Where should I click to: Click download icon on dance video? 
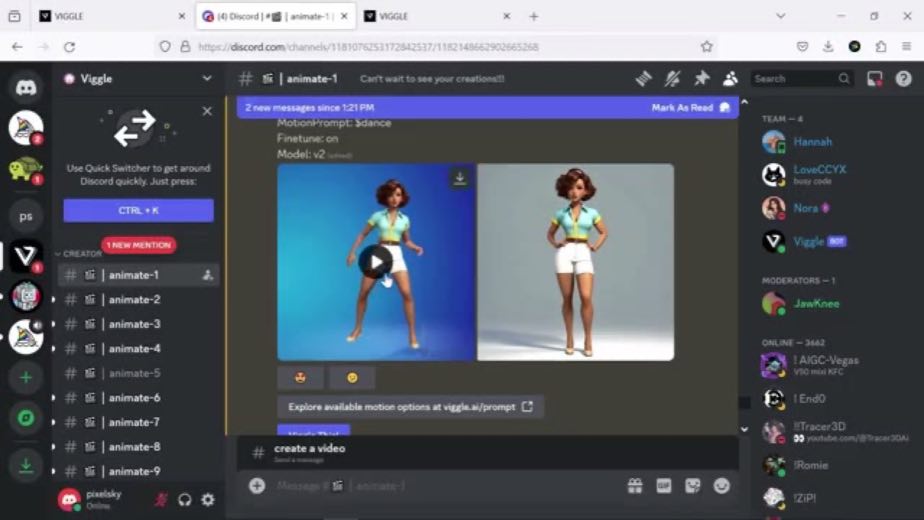tap(460, 179)
